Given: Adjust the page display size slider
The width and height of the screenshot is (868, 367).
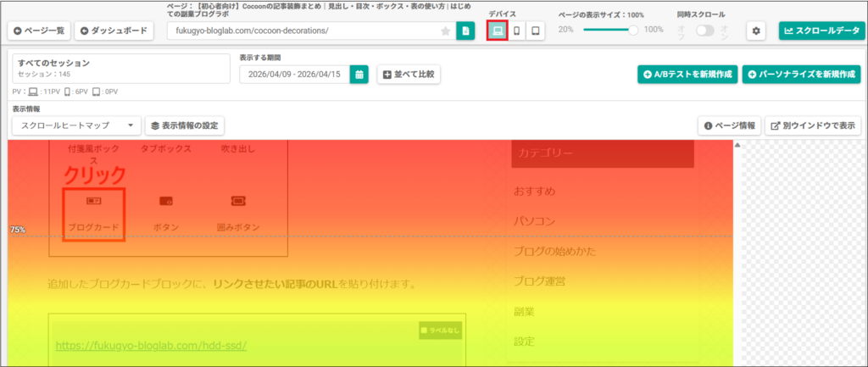Looking at the screenshot, I should 634,31.
